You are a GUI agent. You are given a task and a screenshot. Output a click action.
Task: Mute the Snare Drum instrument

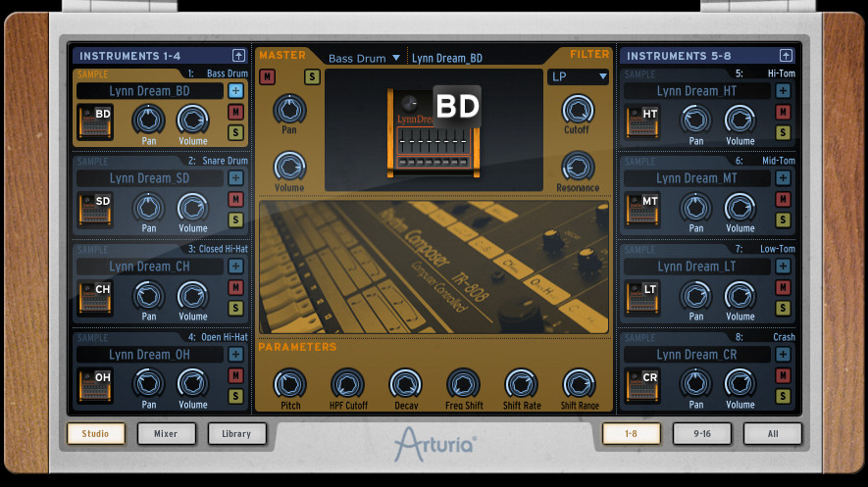point(235,200)
